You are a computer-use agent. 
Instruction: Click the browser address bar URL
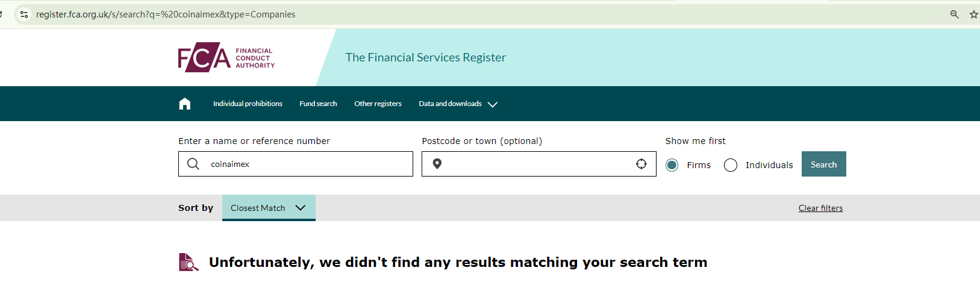tap(166, 14)
